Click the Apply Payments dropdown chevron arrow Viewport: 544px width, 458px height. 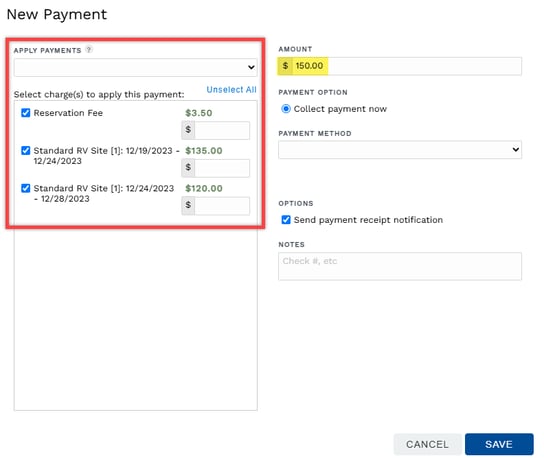click(251, 67)
